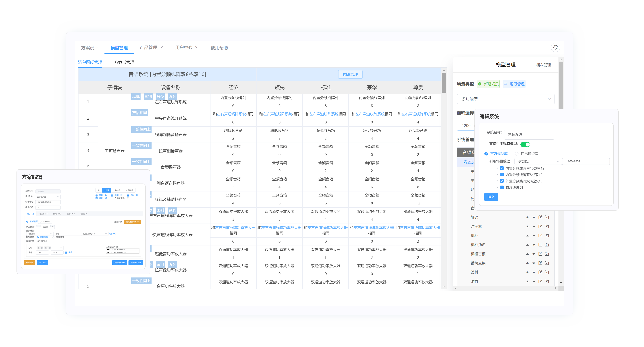Move 话筒支架 row up
This screenshot has height=347, width=644.
click(527, 263)
